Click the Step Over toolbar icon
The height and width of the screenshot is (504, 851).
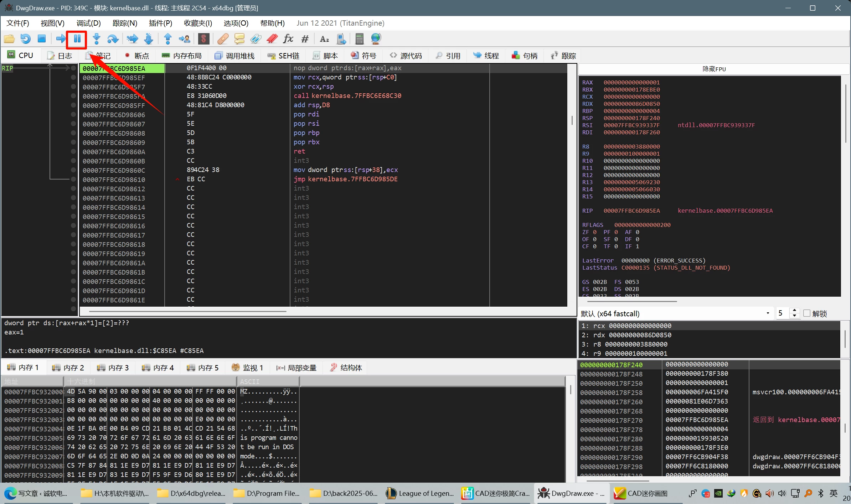tap(113, 39)
